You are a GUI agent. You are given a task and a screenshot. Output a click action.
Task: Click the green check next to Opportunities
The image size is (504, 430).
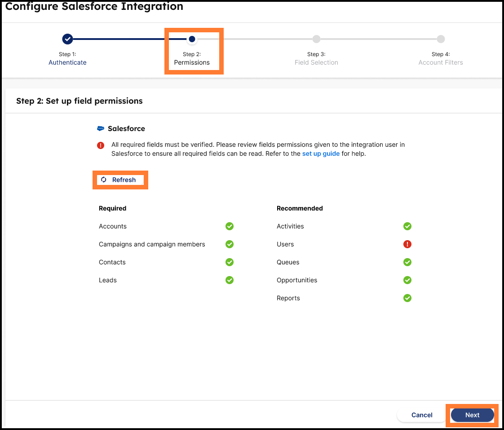(407, 280)
